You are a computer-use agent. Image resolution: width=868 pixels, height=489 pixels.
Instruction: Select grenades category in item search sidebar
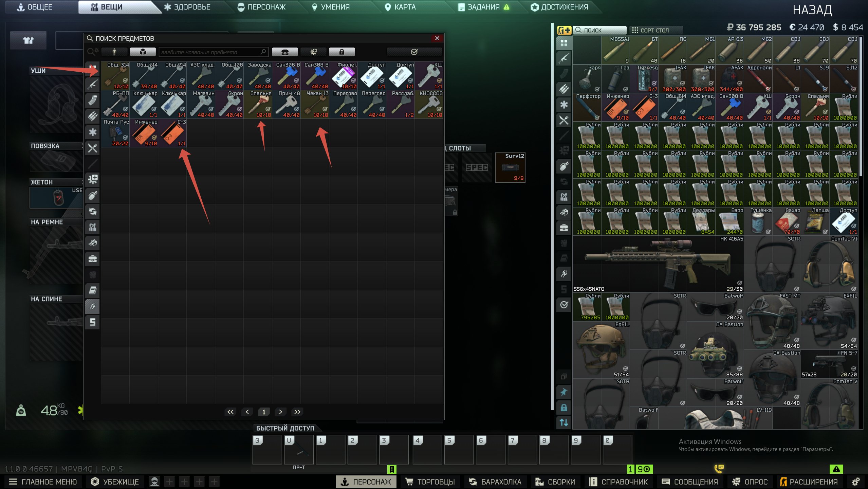[93, 196]
